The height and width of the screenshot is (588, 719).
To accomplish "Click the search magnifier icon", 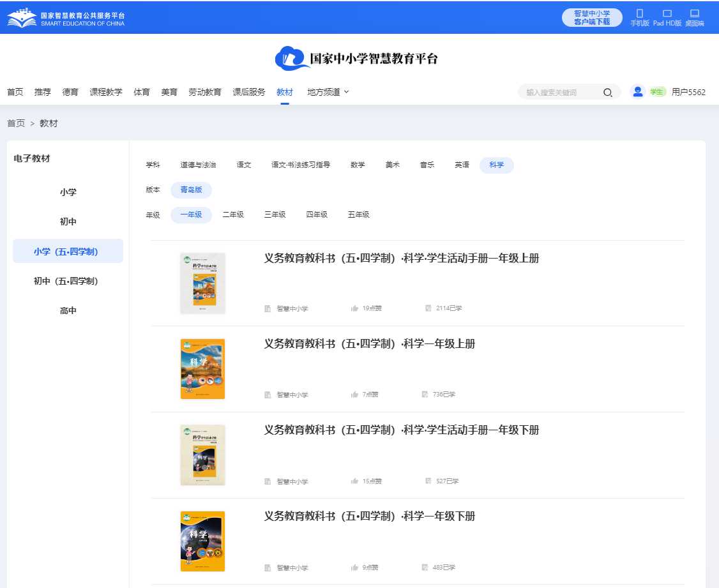I will coord(607,93).
